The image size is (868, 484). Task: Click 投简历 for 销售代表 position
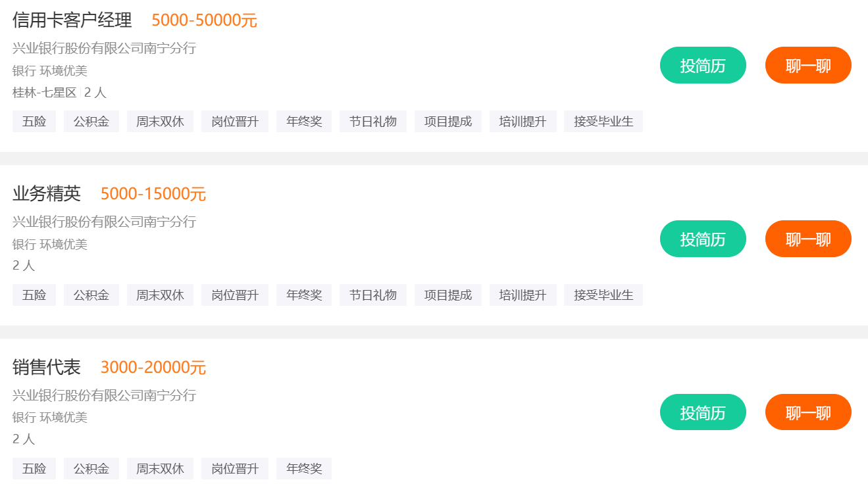pyautogui.click(x=702, y=412)
